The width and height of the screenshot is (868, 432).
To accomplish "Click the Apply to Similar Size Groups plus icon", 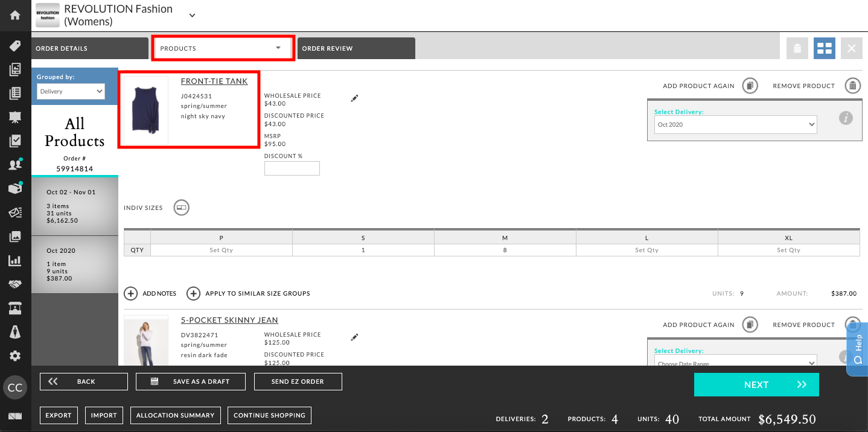I will (x=193, y=293).
